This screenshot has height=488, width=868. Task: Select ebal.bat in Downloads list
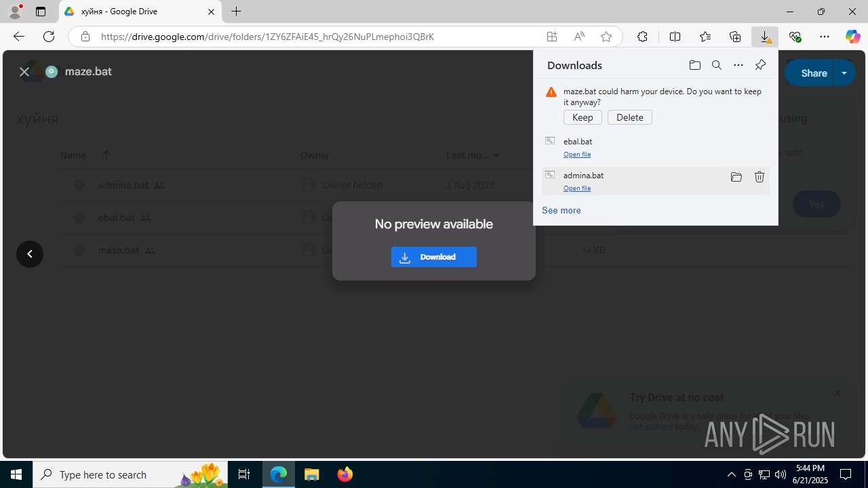pyautogui.click(x=656, y=147)
